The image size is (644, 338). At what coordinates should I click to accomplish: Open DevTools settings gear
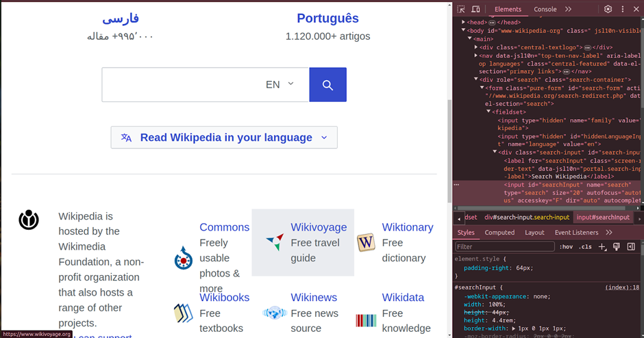[x=608, y=9]
